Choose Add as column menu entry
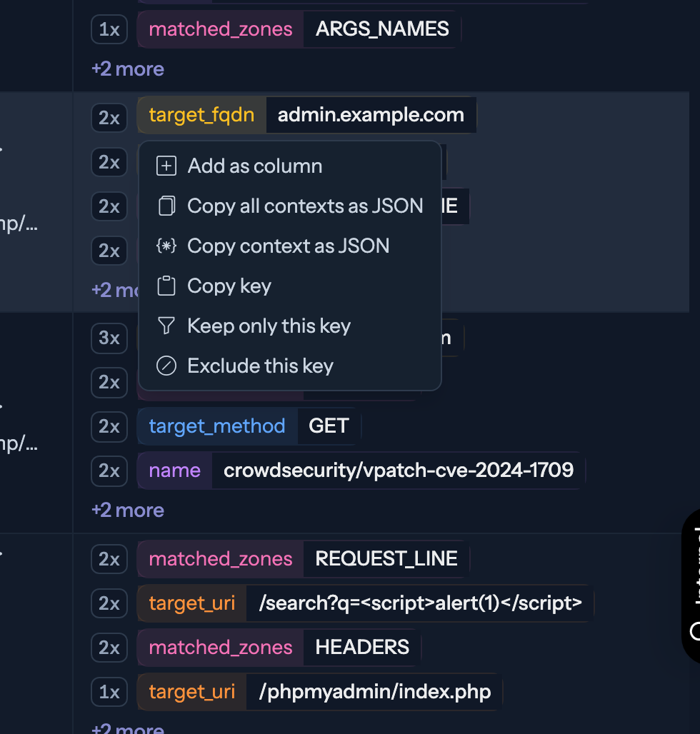Viewport: 700px width, 734px height. [x=290, y=166]
